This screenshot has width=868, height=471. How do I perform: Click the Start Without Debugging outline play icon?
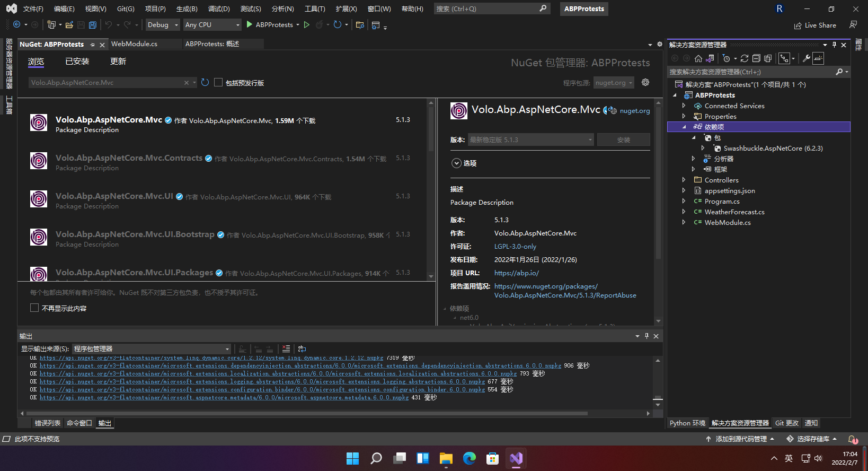(306, 25)
